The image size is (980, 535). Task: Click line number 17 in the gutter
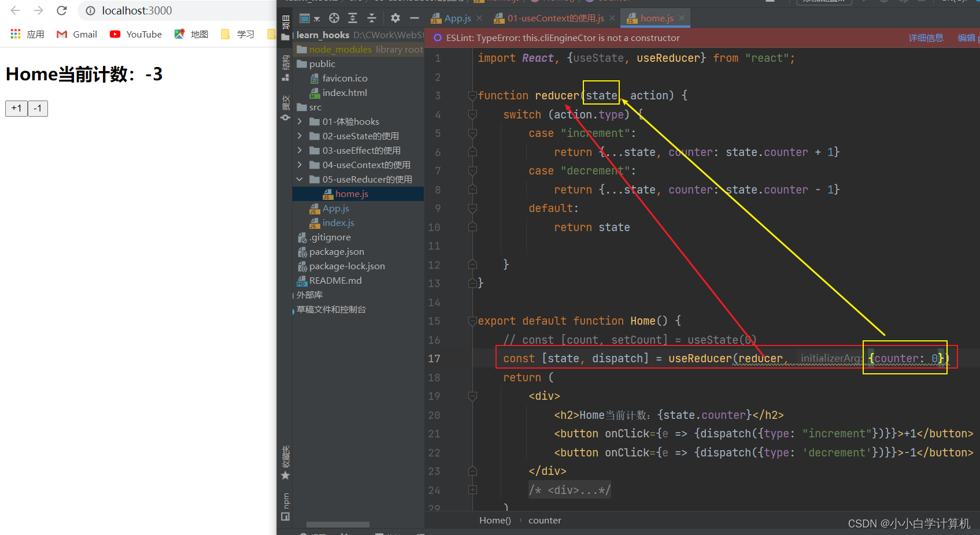(x=434, y=359)
